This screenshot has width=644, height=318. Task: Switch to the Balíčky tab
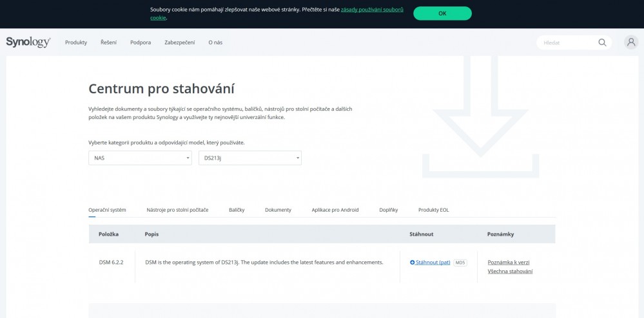(237, 210)
